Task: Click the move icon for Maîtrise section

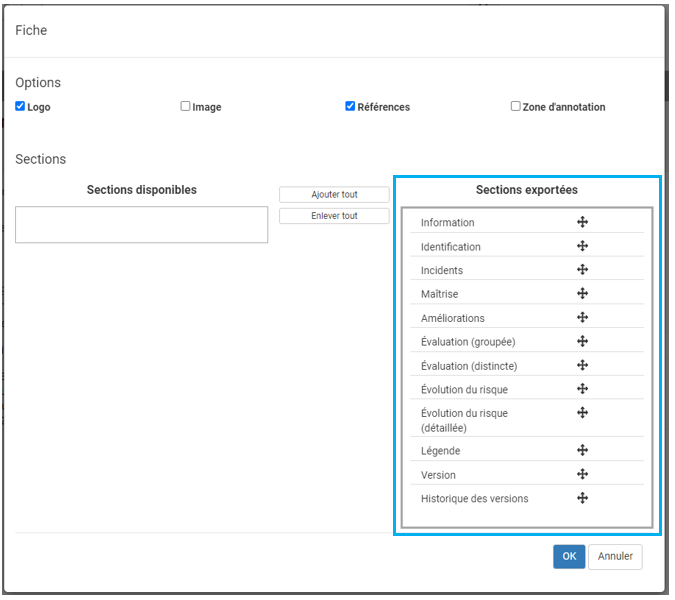Action: coord(582,294)
